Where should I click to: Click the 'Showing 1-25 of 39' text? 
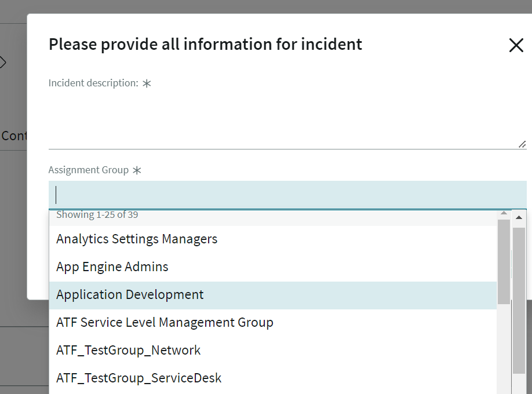(x=97, y=215)
